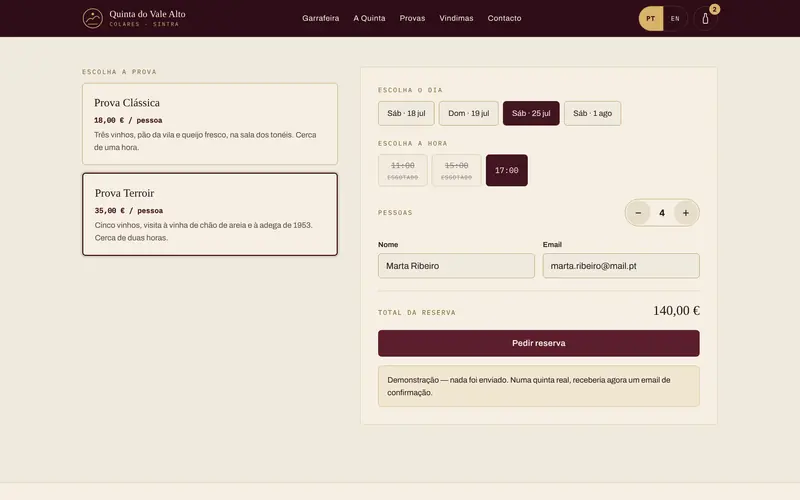Switch language to EN
800x500 pixels.
click(675, 19)
